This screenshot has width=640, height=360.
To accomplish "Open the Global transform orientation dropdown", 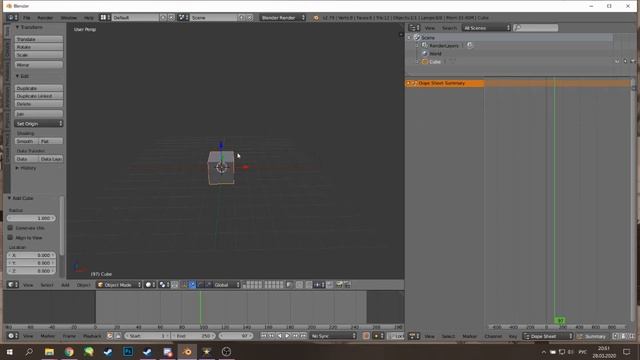I will 227,284.
